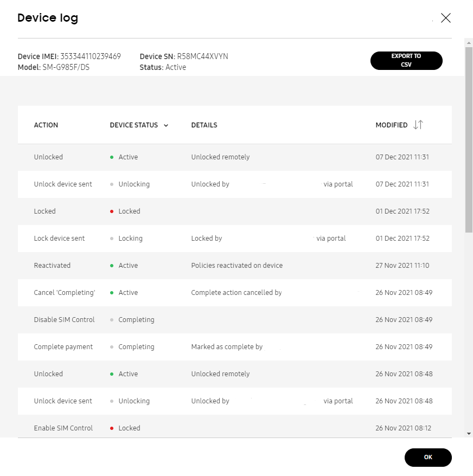Click the scrollbar up arrow

[x=469, y=43]
